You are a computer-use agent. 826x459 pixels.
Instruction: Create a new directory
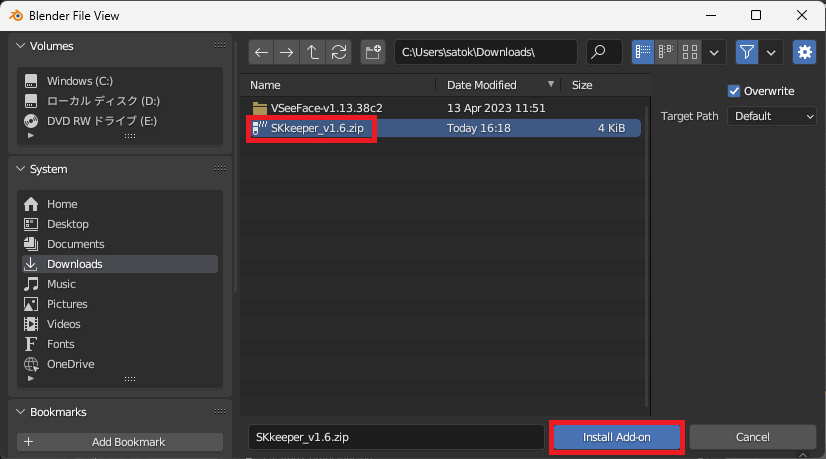pyautogui.click(x=373, y=52)
